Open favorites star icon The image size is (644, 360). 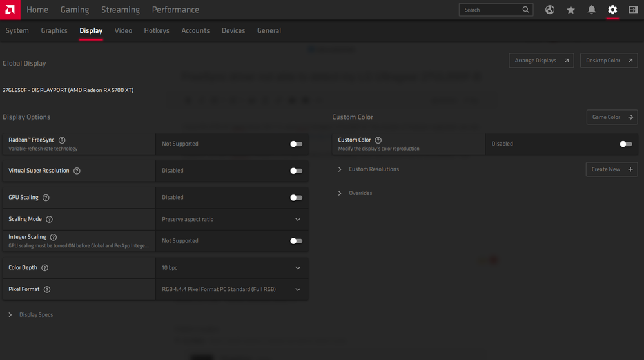point(571,10)
